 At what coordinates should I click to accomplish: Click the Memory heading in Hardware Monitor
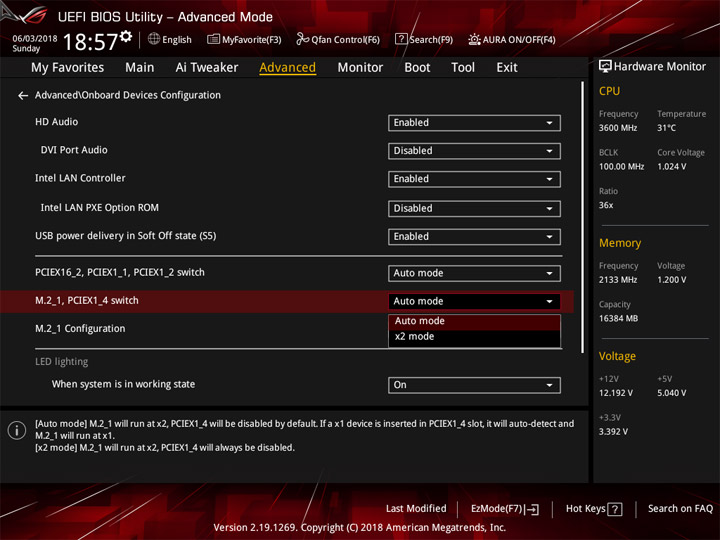pos(620,243)
